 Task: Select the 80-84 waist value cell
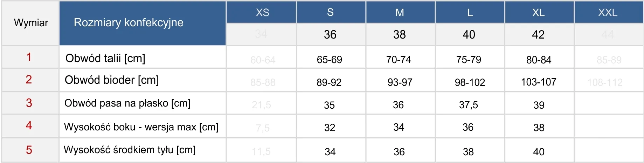pyautogui.click(x=539, y=60)
